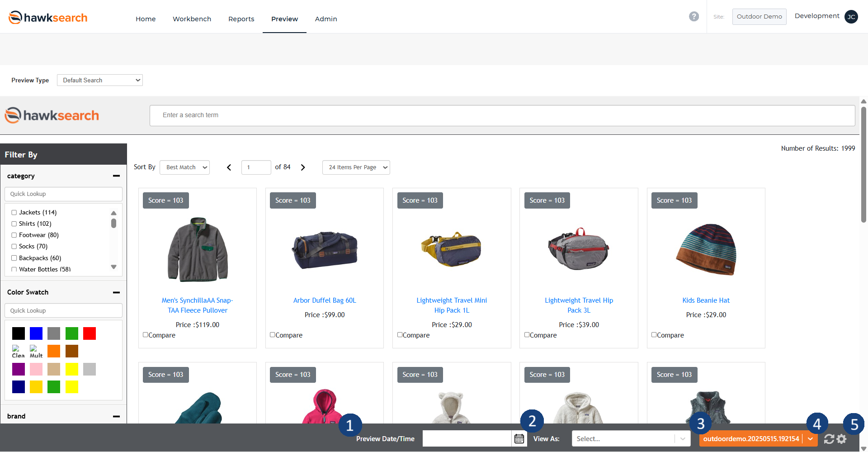Viewport: 868px width, 452px height.
Task: Check the Socks (70) filter
Action: pos(14,247)
